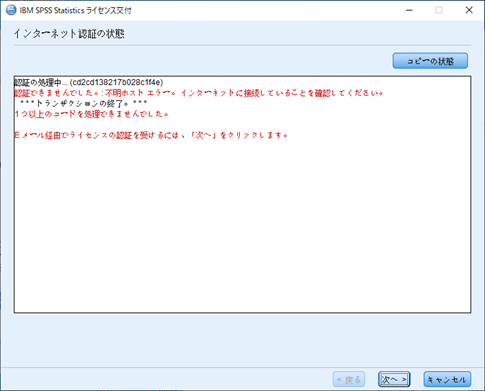Screen dimensions: 485x391
Task: Click the IBM SPSS Statistics title bar icon
Action: [11, 10]
